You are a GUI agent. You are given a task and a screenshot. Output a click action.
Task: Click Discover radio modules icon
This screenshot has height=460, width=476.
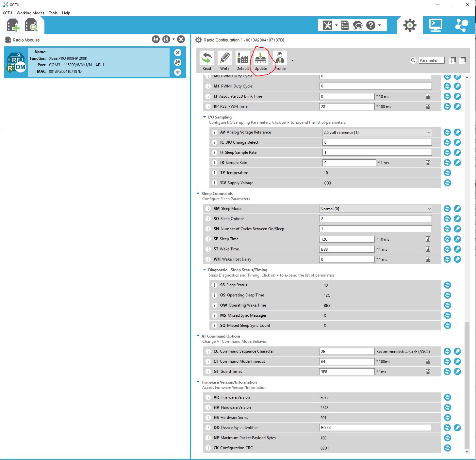tap(31, 25)
